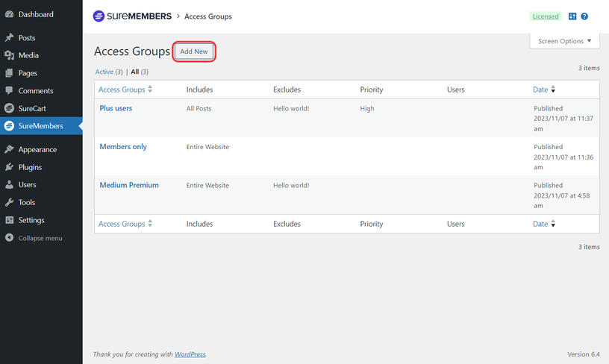The height and width of the screenshot is (364, 609).
Task: Click Hello world! in Medium Premium row
Action: (x=291, y=185)
